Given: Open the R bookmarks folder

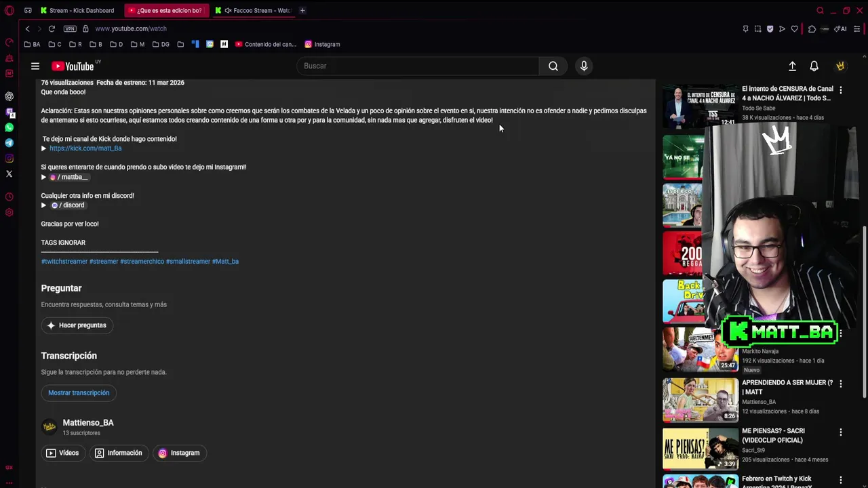Looking at the screenshot, I should point(75,44).
